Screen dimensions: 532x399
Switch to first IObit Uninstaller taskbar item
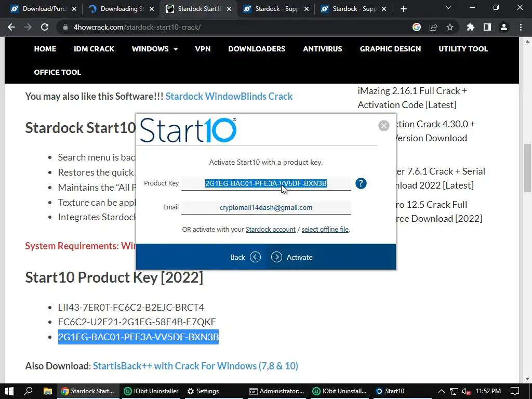point(151,391)
